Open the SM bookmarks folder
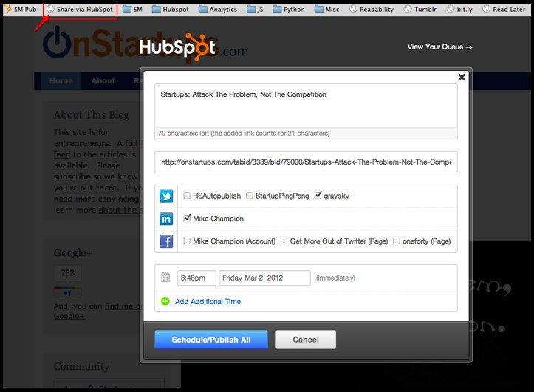This screenshot has height=392, width=534. click(132, 10)
